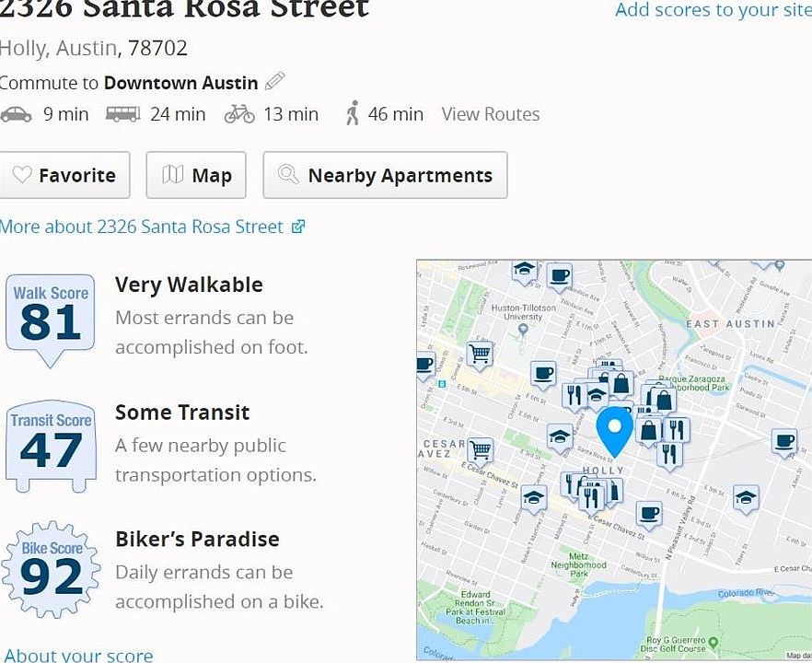Click the Nearby Apartments button
Screen dimensions: 812x663
(x=385, y=175)
